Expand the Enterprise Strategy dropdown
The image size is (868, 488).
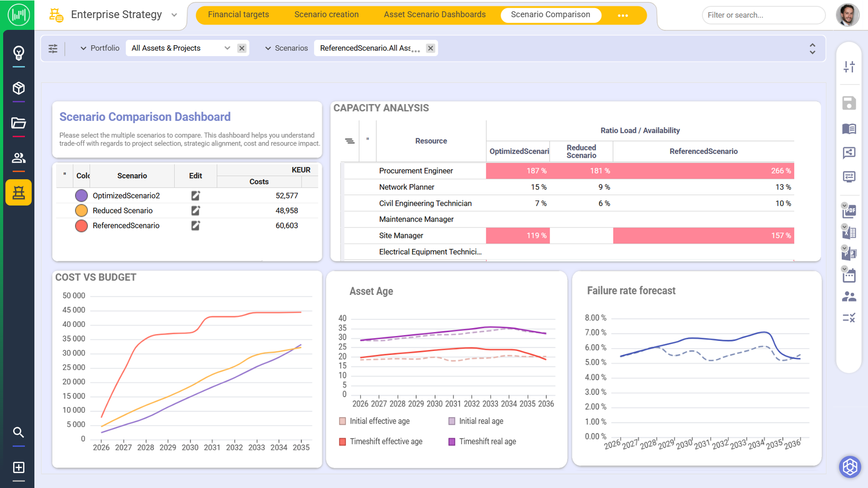(174, 15)
